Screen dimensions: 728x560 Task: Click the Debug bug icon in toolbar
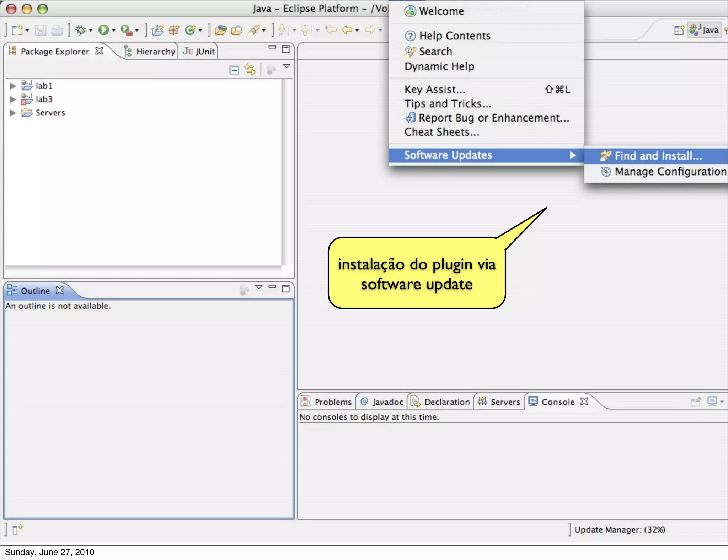click(81, 30)
